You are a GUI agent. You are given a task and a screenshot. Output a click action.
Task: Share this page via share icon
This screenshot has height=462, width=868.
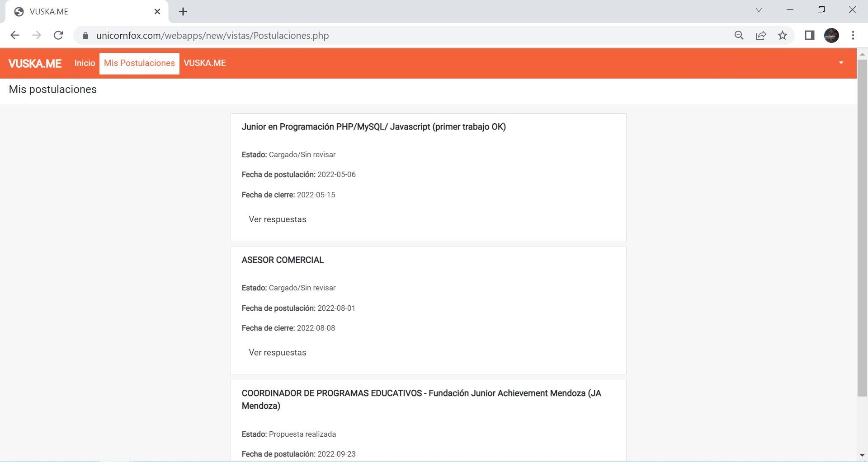click(x=761, y=35)
